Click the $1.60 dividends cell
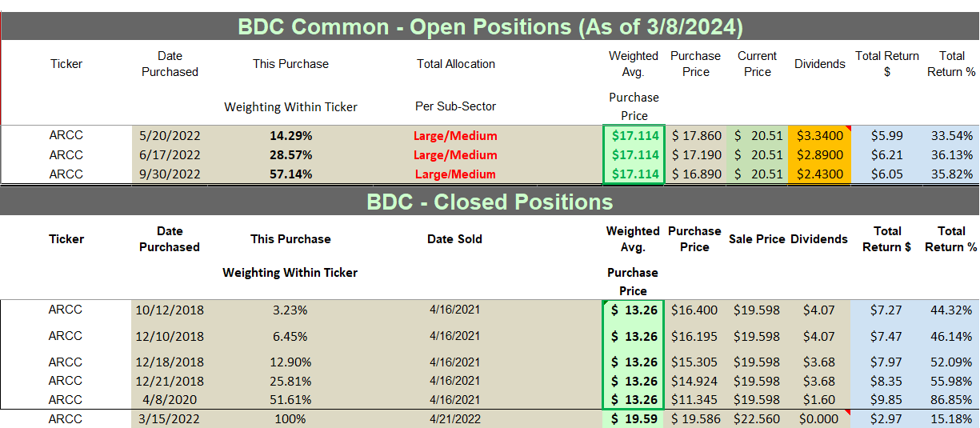980x428 pixels. click(x=819, y=400)
